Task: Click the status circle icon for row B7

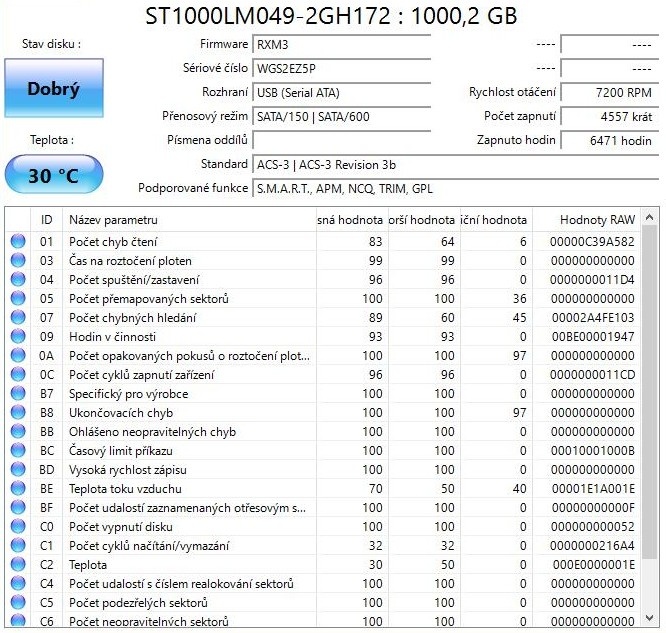Action: pos(18,393)
